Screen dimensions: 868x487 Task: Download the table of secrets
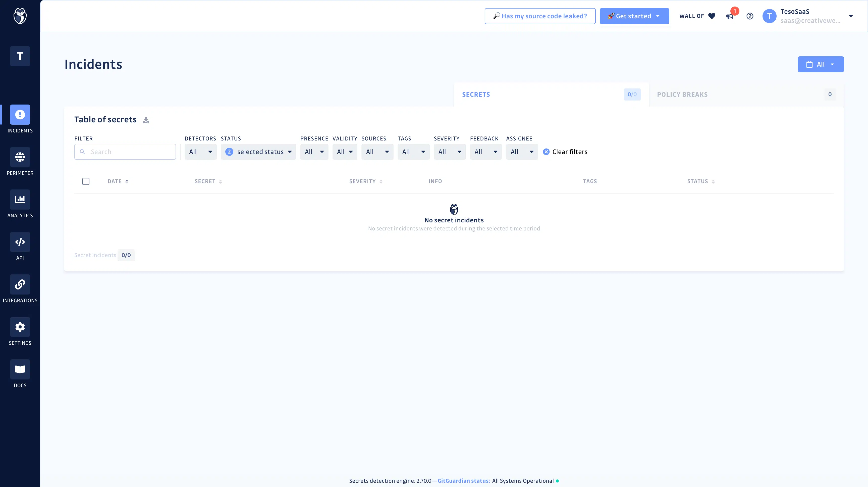(x=146, y=120)
